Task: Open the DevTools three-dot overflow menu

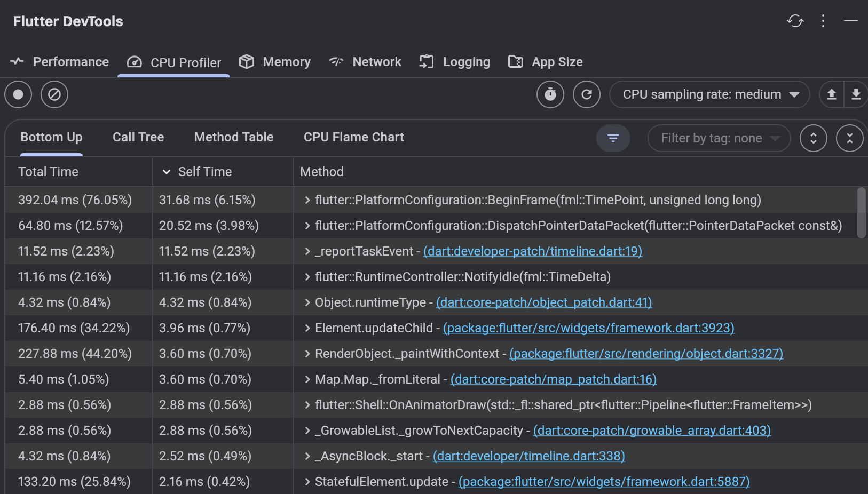Action: click(x=823, y=21)
